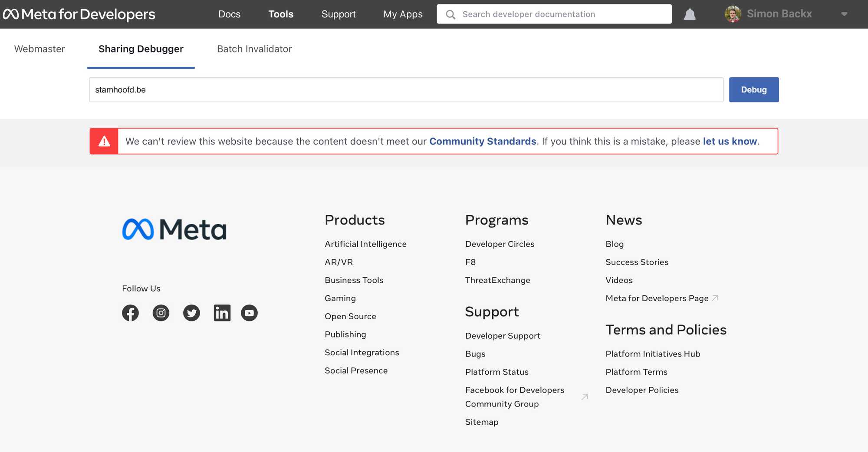Open the F8 link
This screenshot has width=868, height=452.
(470, 262)
